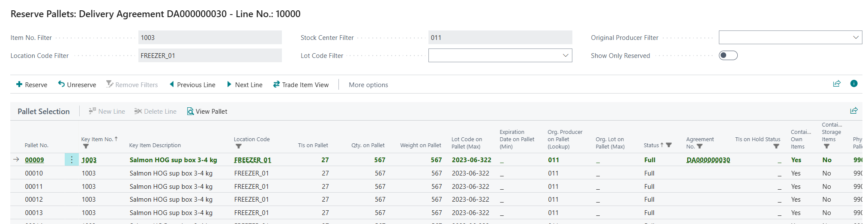The width and height of the screenshot is (868, 224).
Task: Open row options for pallet 00009
Action: tap(72, 160)
